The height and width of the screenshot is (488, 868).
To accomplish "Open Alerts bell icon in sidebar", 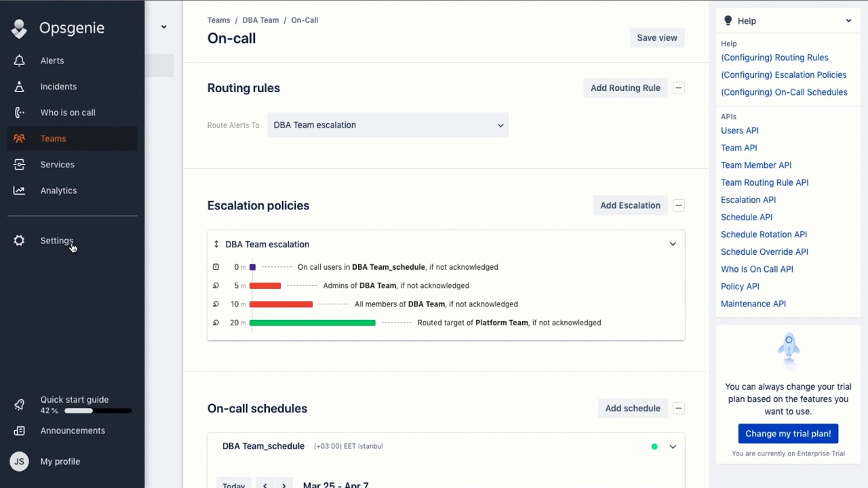I will tap(19, 60).
